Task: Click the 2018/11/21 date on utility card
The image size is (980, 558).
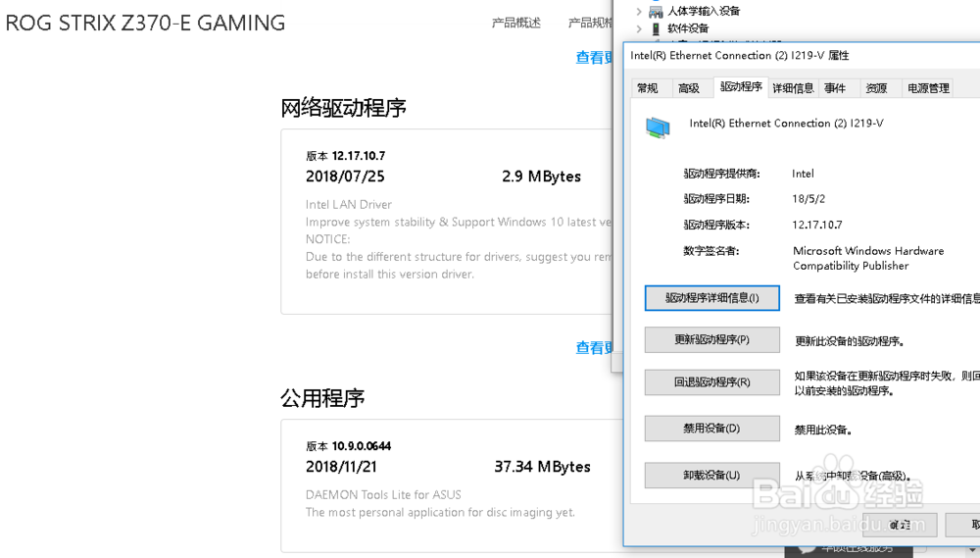Action: [341, 467]
